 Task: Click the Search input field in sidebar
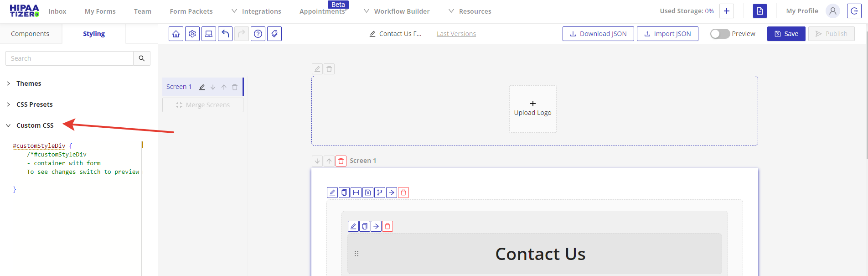tap(69, 58)
